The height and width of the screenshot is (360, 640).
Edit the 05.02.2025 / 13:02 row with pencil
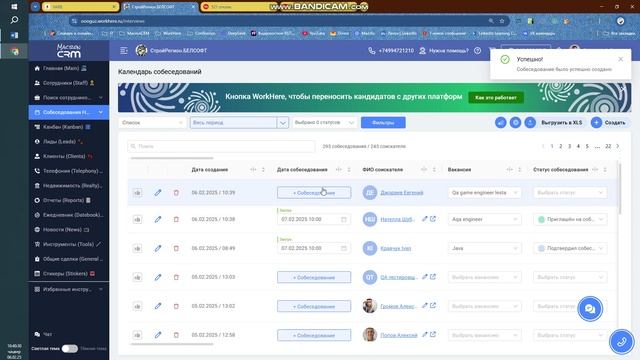tap(158, 306)
